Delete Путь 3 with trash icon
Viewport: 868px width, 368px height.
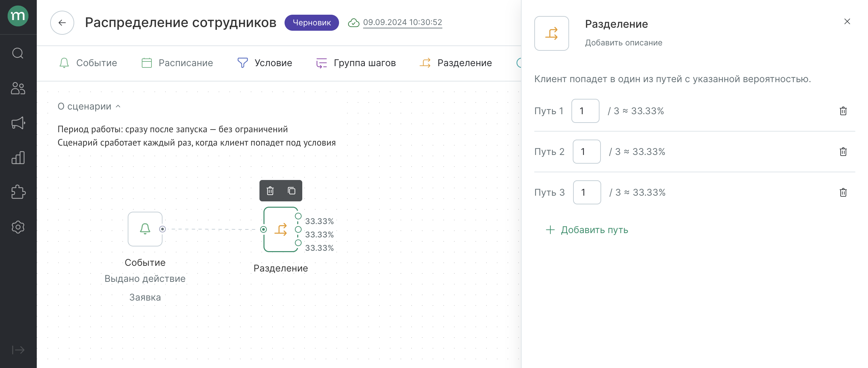[843, 192]
